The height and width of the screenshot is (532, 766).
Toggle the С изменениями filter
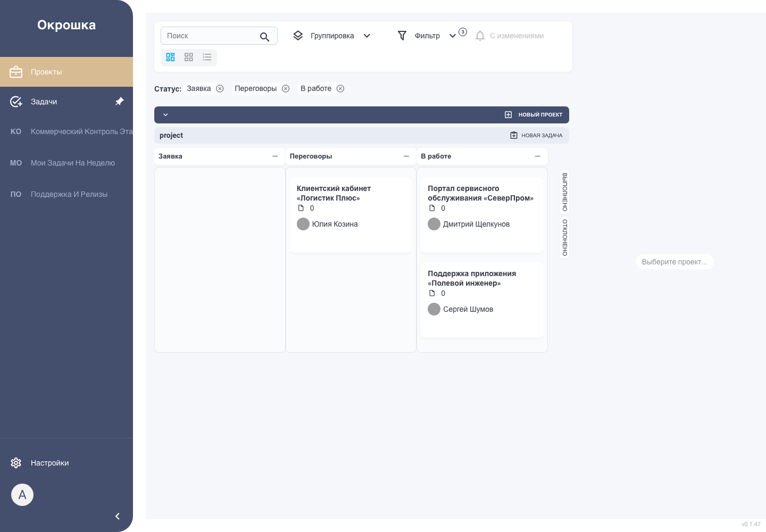[509, 36]
